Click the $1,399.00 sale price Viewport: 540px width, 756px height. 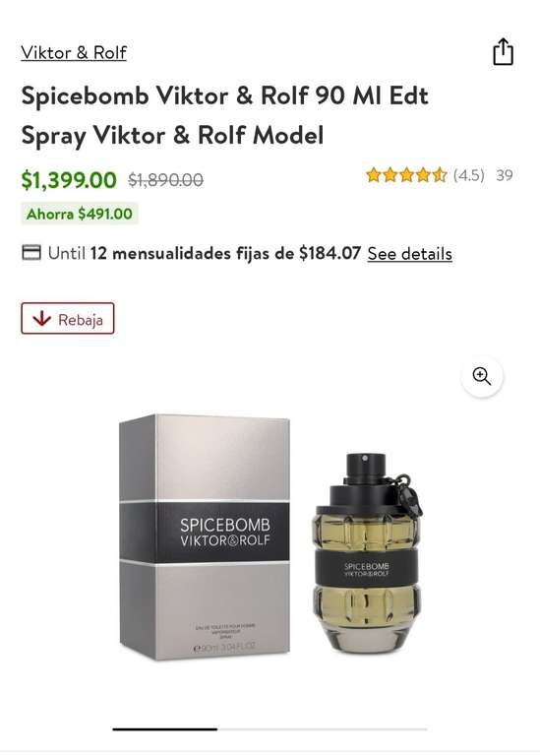pyautogui.click(x=69, y=180)
